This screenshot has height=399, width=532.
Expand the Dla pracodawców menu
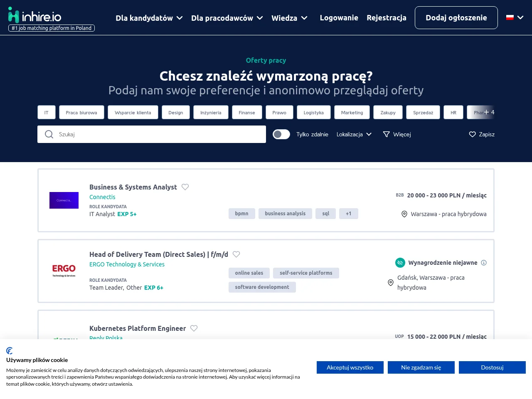point(227,18)
